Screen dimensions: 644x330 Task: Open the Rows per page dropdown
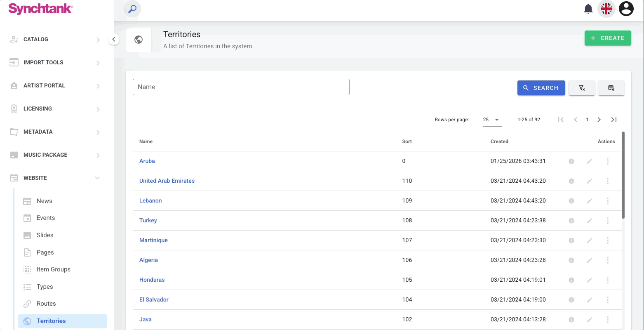[492, 120]
